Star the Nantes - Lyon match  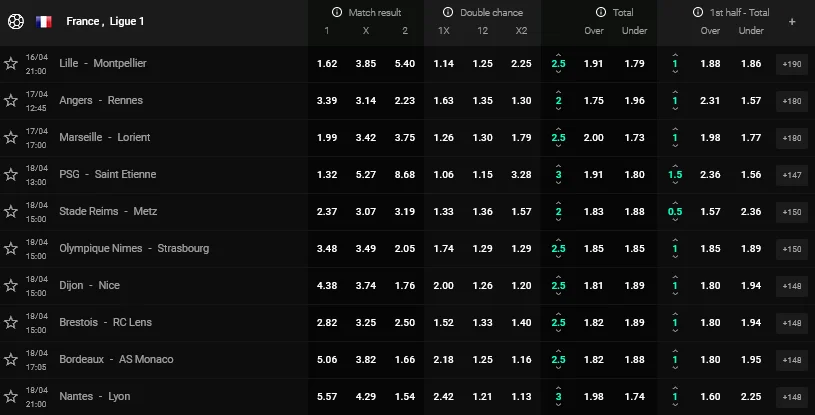click(11, 396)
